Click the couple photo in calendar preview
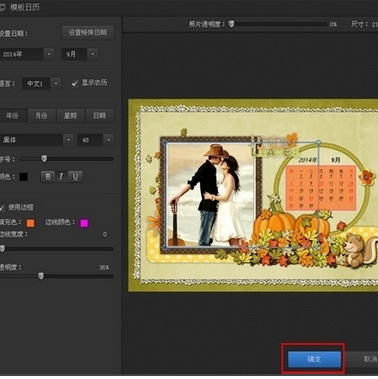Screen dimensions: 378x379 211,195
